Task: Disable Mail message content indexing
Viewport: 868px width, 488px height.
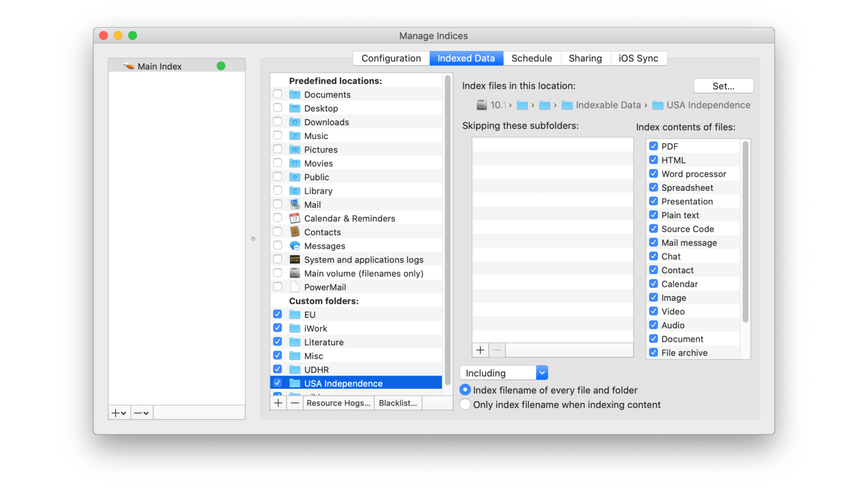Action: 654,242
